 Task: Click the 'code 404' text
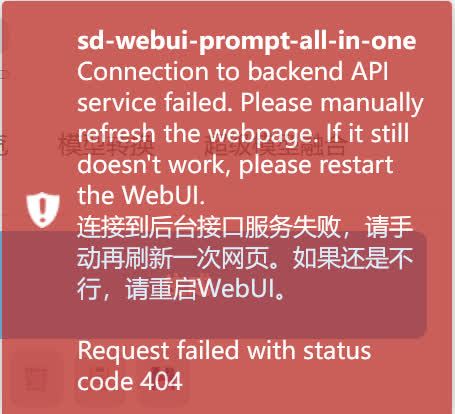coord(130,381)
